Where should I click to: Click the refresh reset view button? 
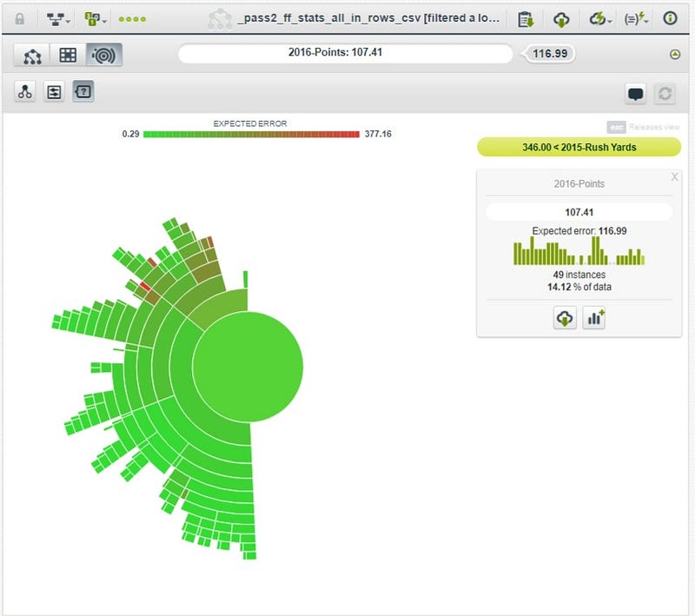665,94
